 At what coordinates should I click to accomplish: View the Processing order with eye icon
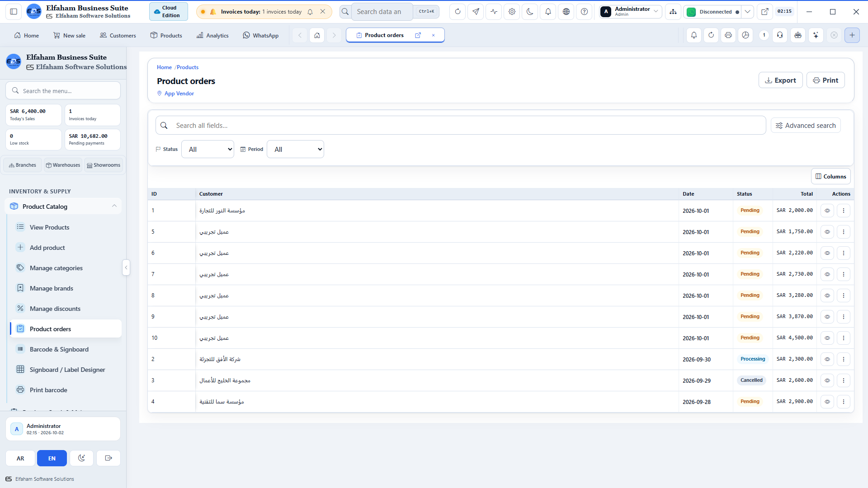coord(827,359)
